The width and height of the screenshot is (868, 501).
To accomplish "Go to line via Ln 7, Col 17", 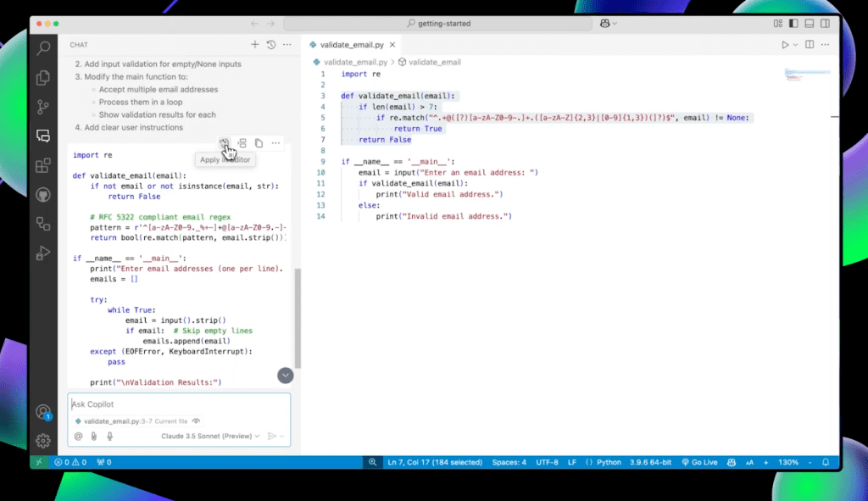I will [x=435, y=462].
